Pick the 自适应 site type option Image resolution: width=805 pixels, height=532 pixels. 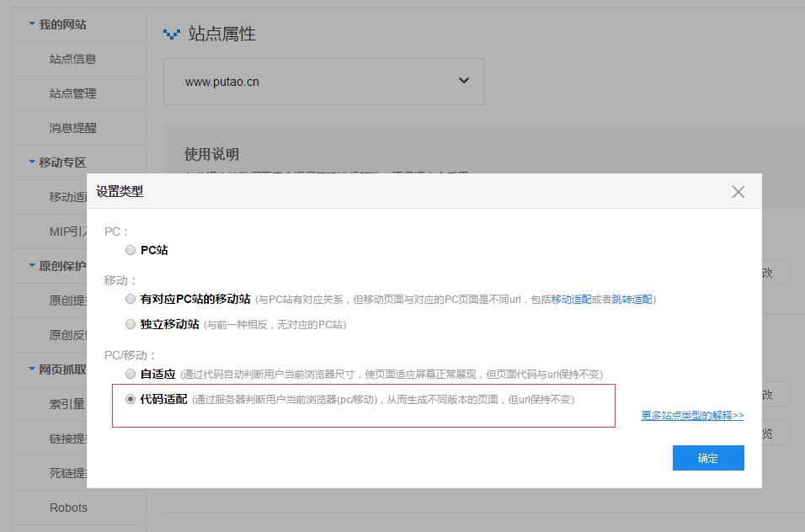point(131,374)
